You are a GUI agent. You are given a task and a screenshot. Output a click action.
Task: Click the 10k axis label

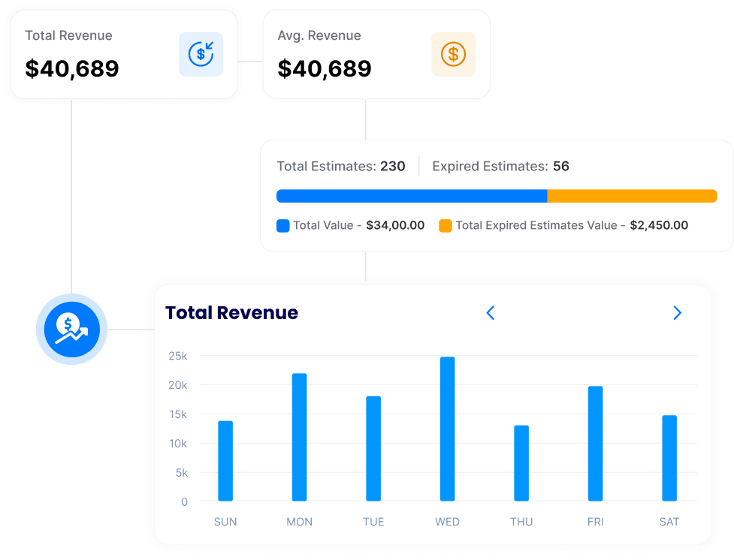click(178, 444)
